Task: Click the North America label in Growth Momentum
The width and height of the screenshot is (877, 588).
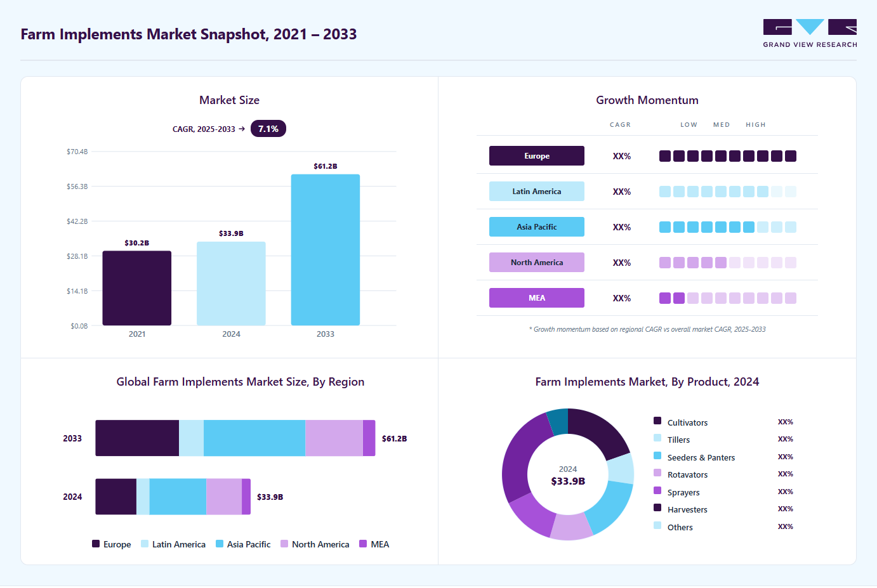Action: tap(537, 263)
